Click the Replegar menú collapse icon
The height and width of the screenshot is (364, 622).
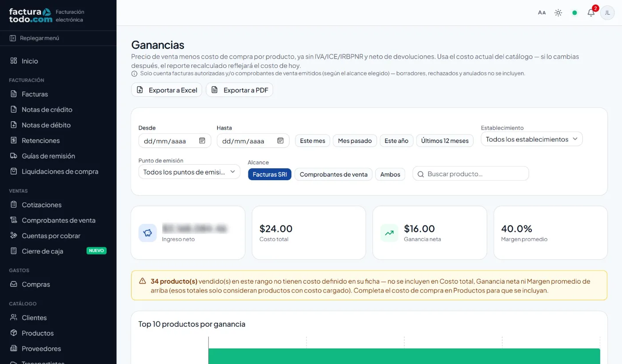[x=13, y=38]
